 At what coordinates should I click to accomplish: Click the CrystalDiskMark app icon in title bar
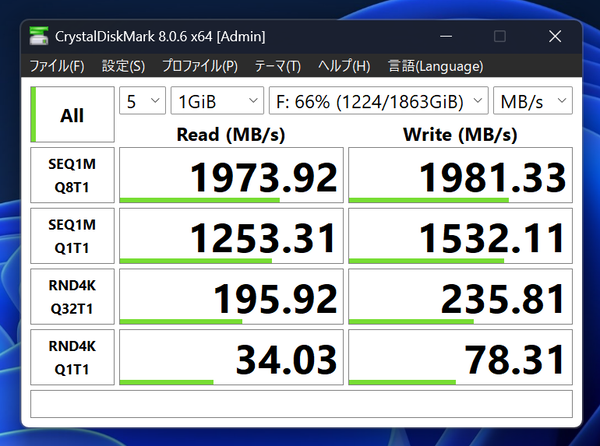pyautogui.click(x=37, y=36)
